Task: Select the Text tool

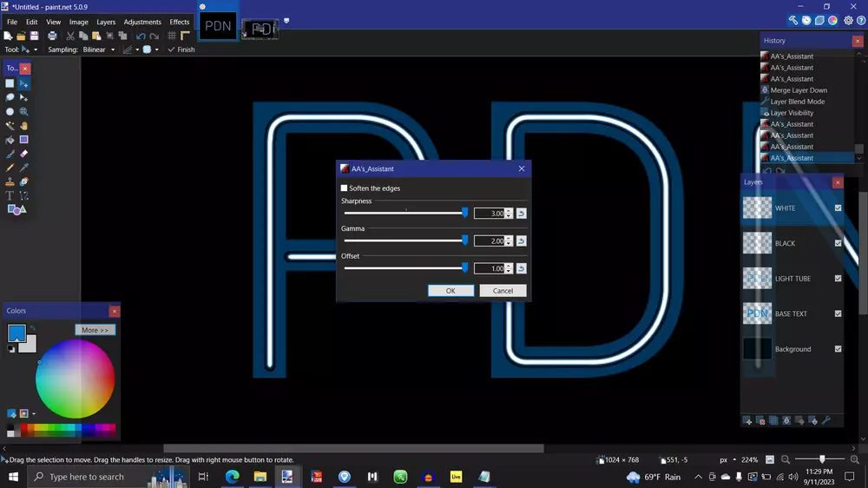Action: coord(10,195)
